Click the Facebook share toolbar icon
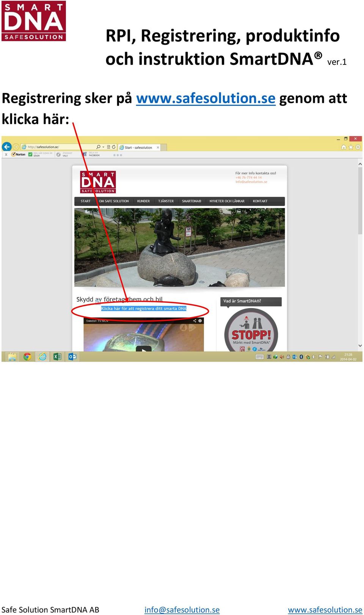This screenshot has height=615, width=364. 85,154
